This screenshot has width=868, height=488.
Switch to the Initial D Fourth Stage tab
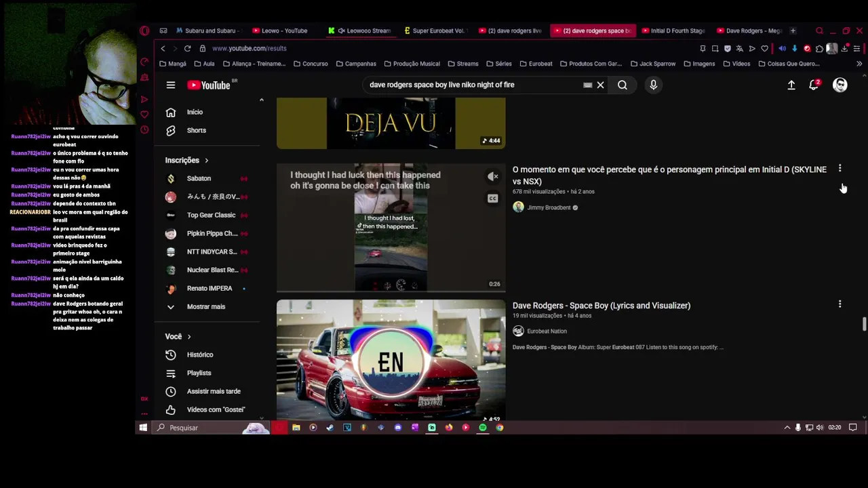pos(673,30)
